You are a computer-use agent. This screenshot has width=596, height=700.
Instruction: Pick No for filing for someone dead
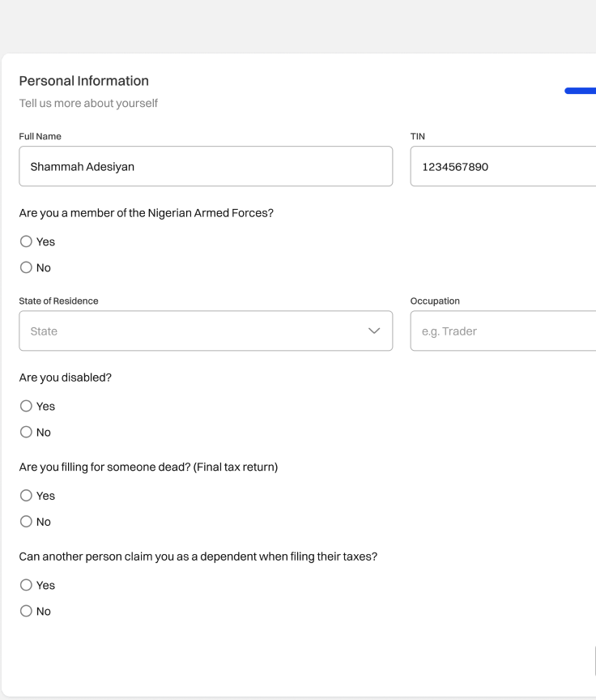pos(27,522)
